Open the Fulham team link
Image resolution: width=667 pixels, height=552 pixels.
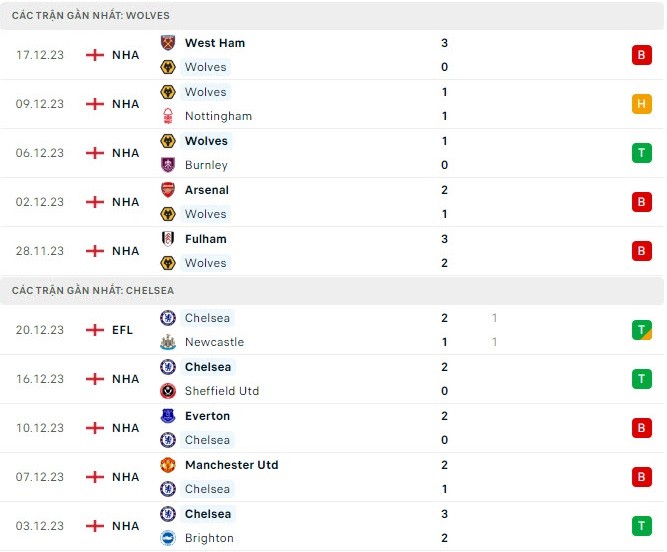tap(205, 239)
